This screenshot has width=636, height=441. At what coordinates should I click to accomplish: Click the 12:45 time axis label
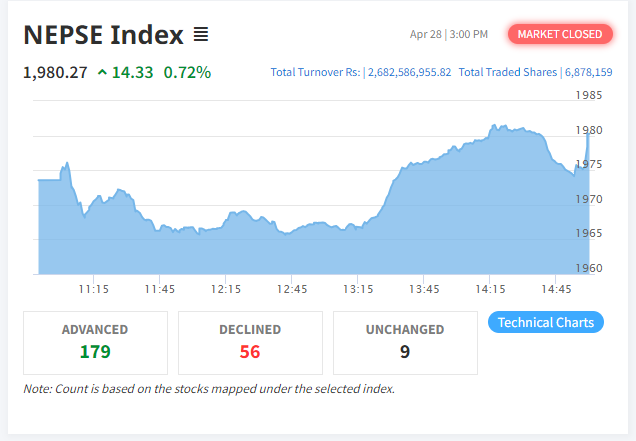[x=292, y=289]
